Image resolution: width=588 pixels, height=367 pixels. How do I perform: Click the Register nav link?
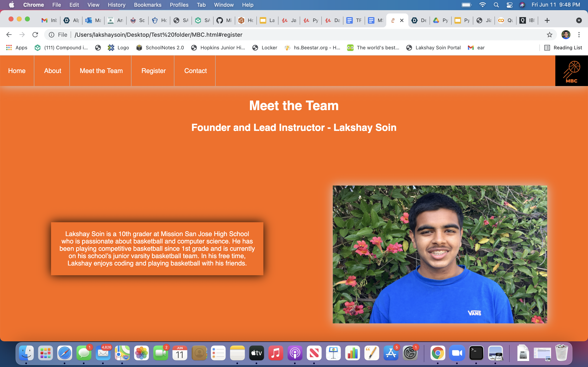[153, 71]
